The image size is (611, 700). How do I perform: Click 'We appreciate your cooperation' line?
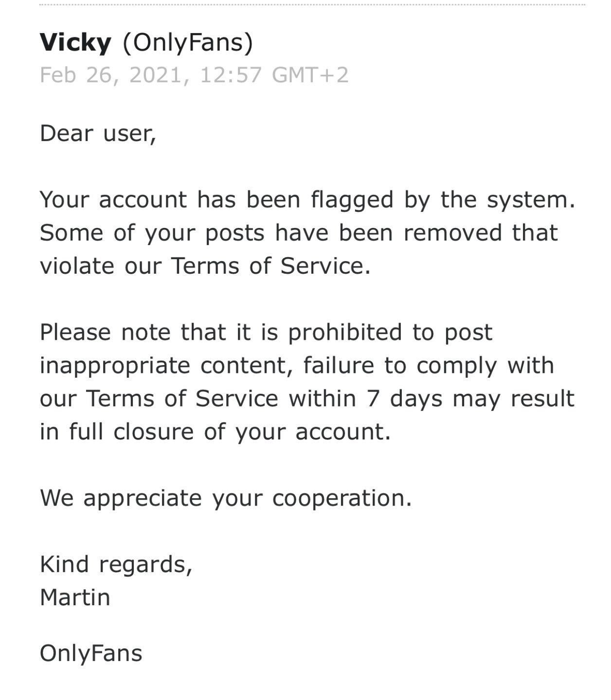click(x=226, y=498)
